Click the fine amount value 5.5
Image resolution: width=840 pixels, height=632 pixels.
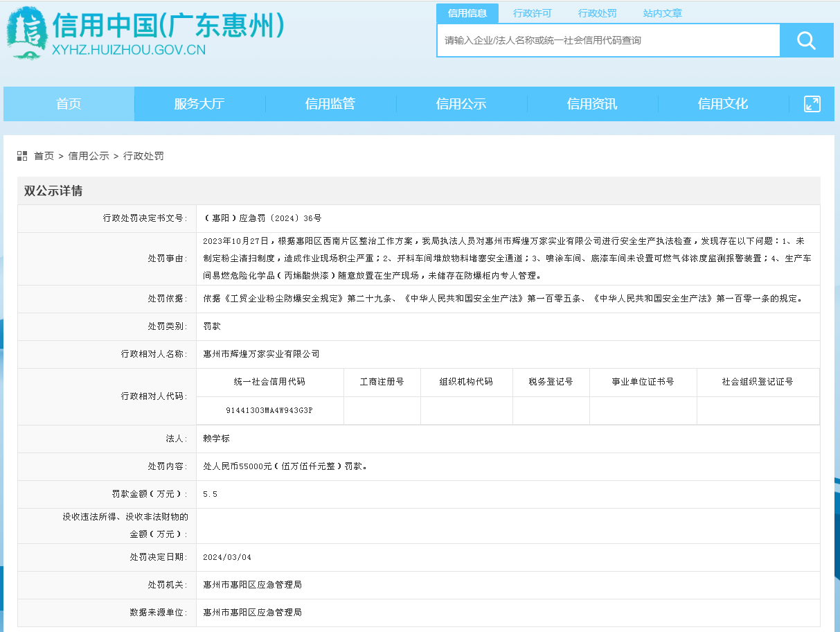210,494
